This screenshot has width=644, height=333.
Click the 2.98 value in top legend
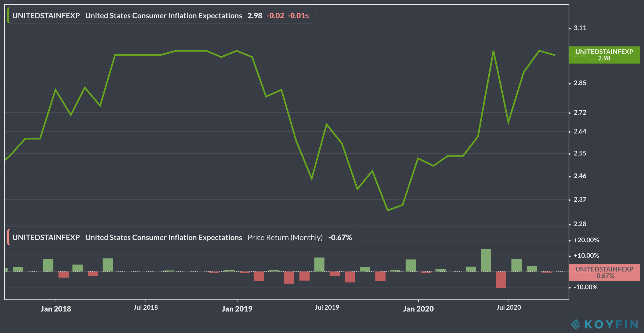(255, 16)
